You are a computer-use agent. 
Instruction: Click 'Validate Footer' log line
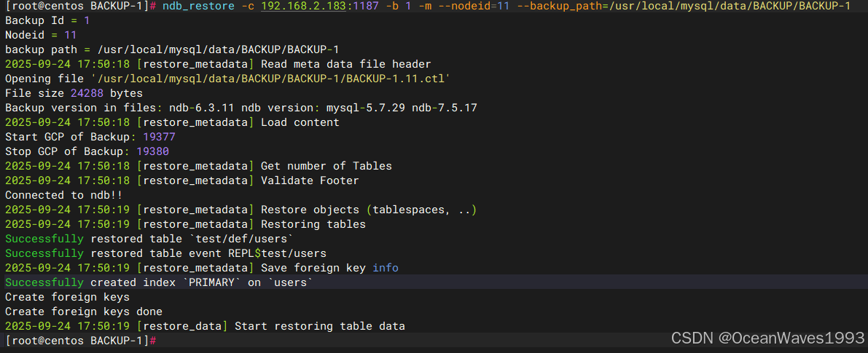click(181, 180)
